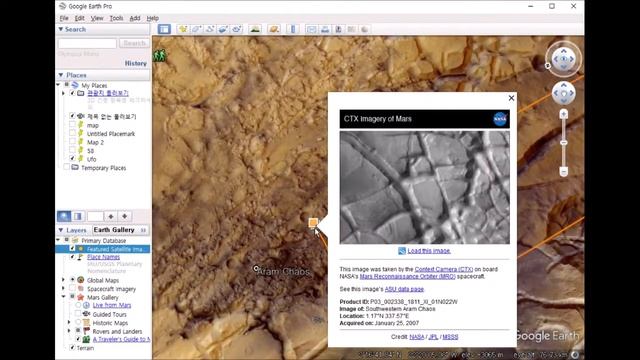Viewport: 640px width, 360px height.
Task: Move selected place down arrow
Action: coord(124,216)
